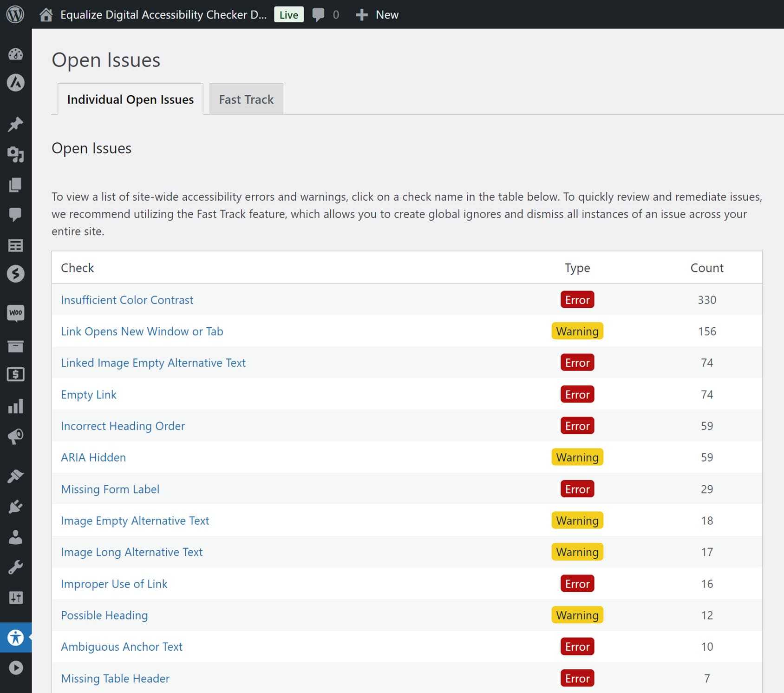Screen dimensions: 784x693
Task: Click the Warning badge for Possible Heading
Action: coord(577,615)
